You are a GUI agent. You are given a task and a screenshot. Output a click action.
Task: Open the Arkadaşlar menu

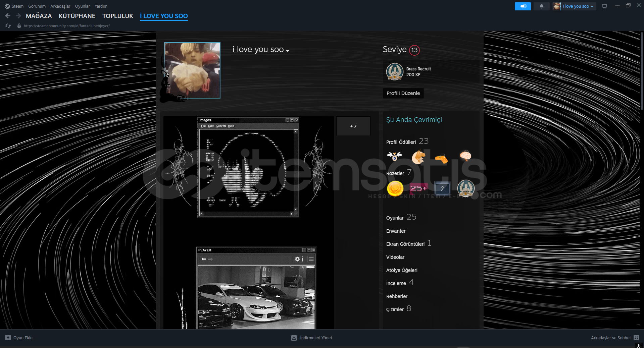click(x=60, y=6)
